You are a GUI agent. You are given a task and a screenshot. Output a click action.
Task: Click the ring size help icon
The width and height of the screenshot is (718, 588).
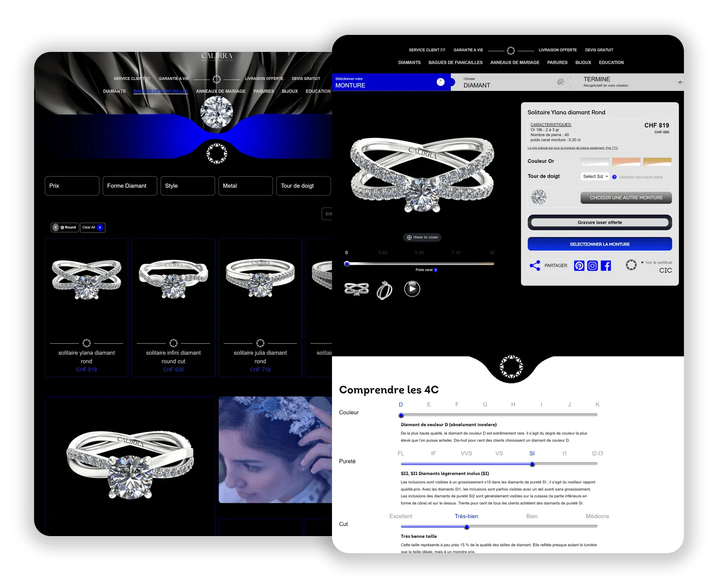coord(614,177)
